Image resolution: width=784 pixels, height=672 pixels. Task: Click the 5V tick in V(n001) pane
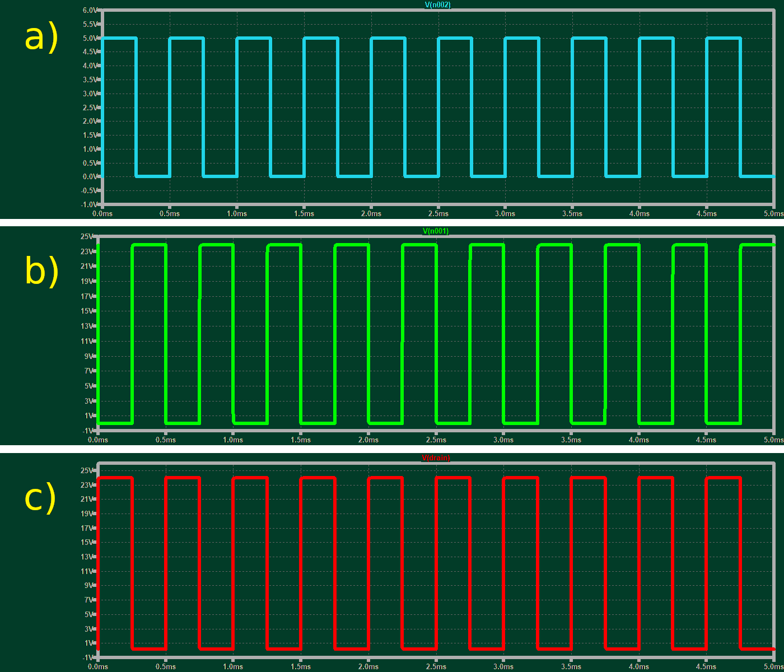90,386
